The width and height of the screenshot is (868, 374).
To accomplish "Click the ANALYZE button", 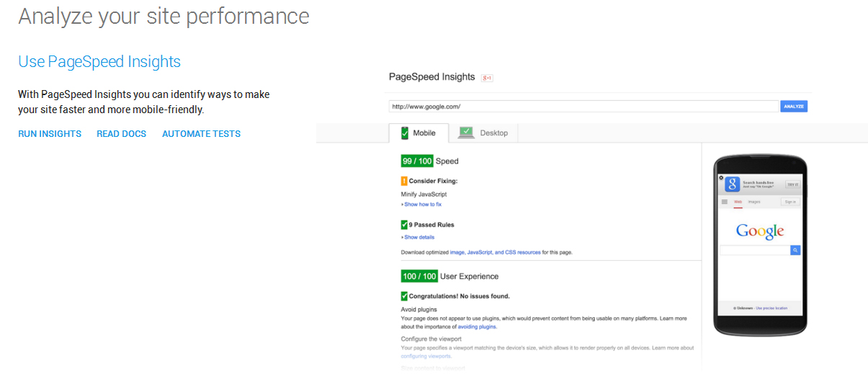I will tap(794, 106).
